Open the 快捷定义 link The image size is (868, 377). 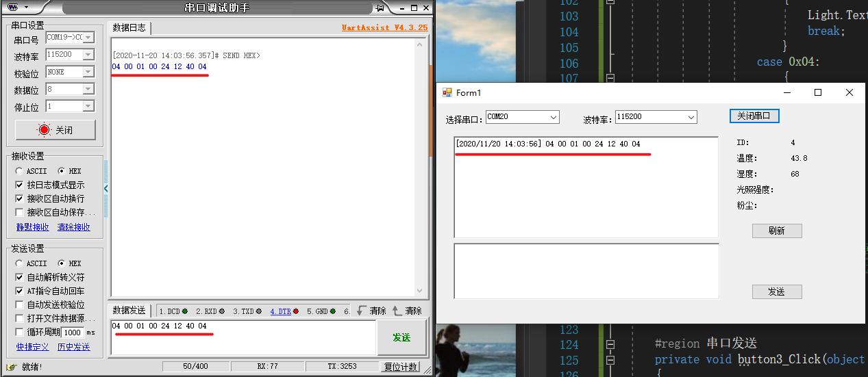click(33, 347)
